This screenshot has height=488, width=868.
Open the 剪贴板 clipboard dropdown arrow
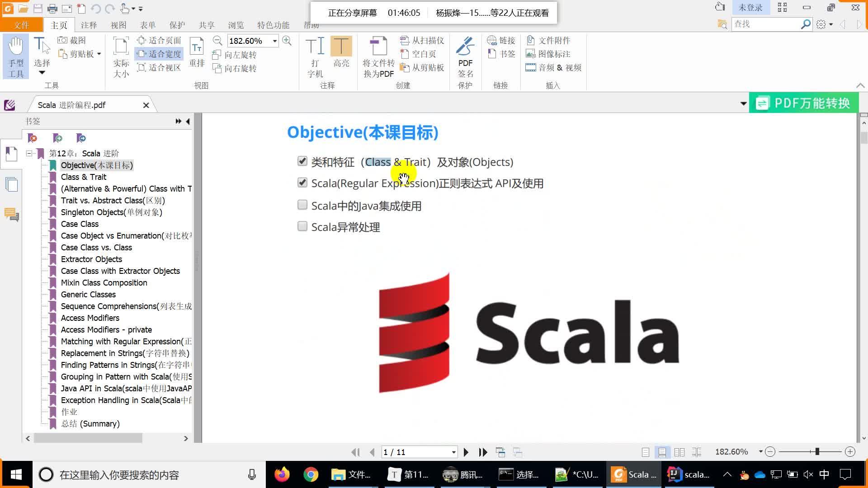click(99, 54)
